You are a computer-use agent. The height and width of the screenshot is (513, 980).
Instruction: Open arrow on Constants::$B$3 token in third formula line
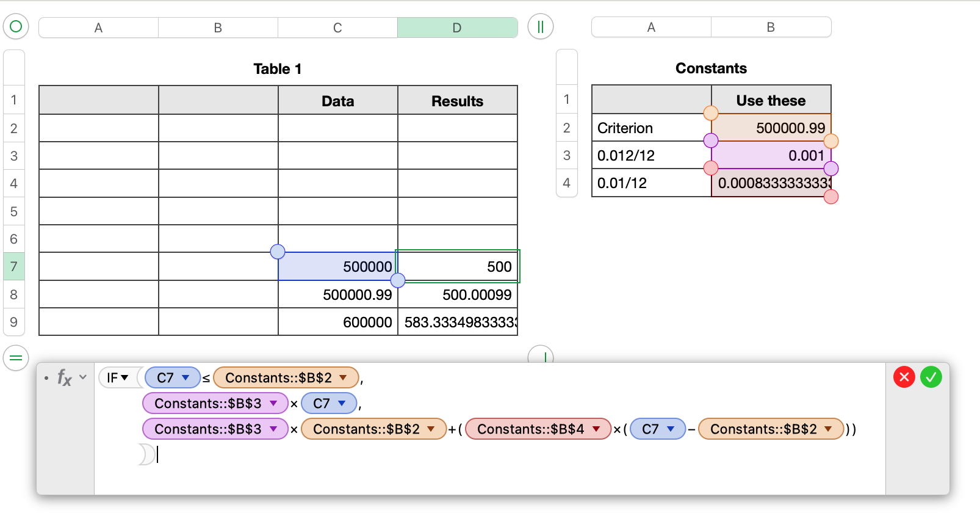click(x=273, y=429)
